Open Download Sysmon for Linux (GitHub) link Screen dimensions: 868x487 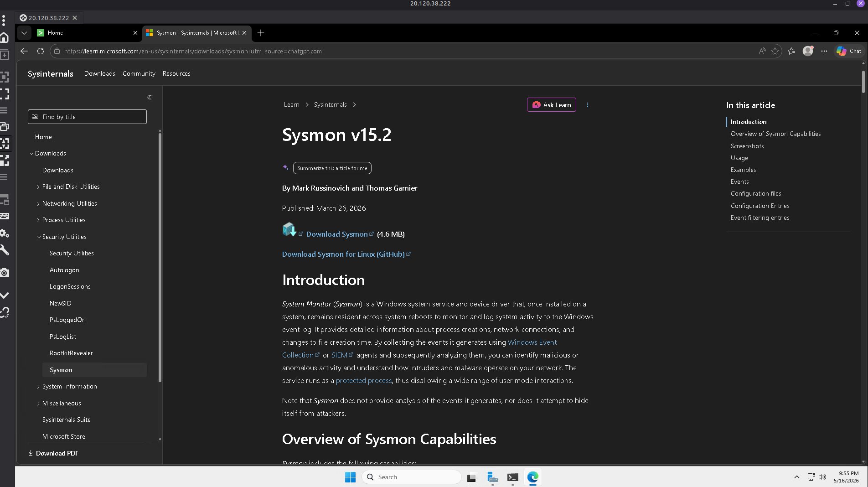coord(343,254)
